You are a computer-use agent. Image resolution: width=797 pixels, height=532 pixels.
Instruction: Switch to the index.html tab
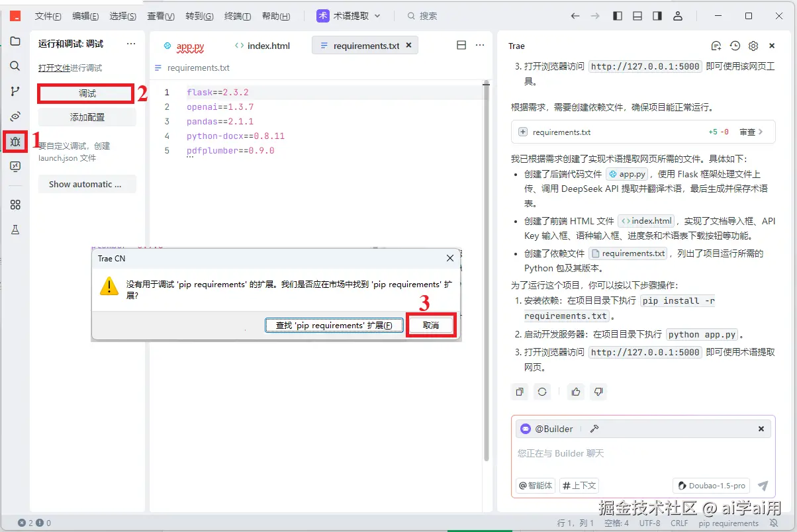(x=263, y=46)
